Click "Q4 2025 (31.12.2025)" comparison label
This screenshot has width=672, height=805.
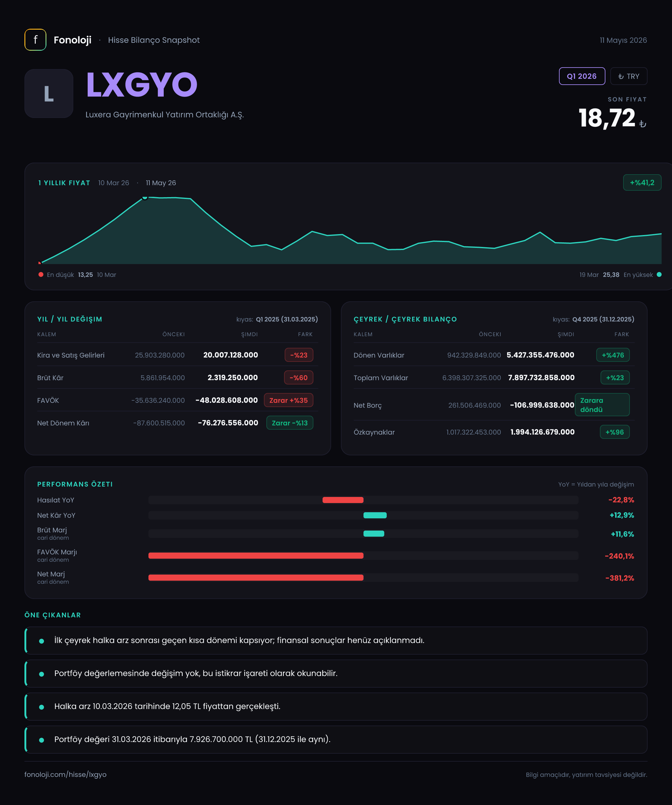[x=603, y=319]
